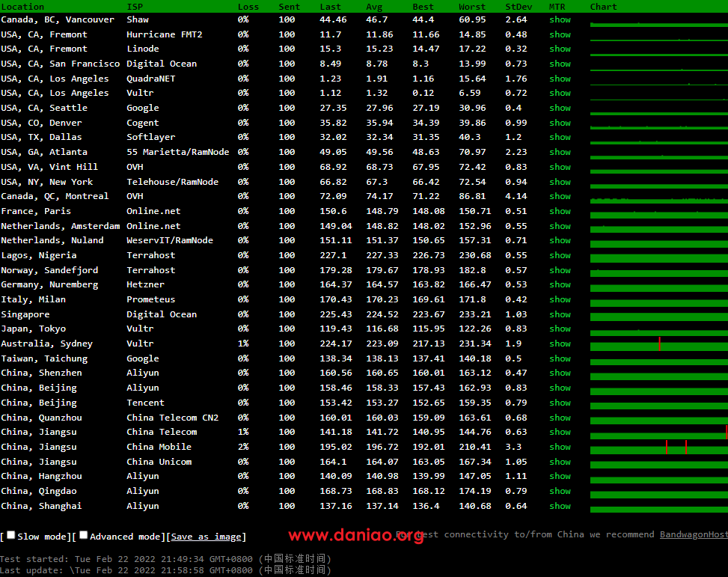Show MTR for Jiangsu China Unicom
Screen dimensions: 728x577
pos(560,461)
